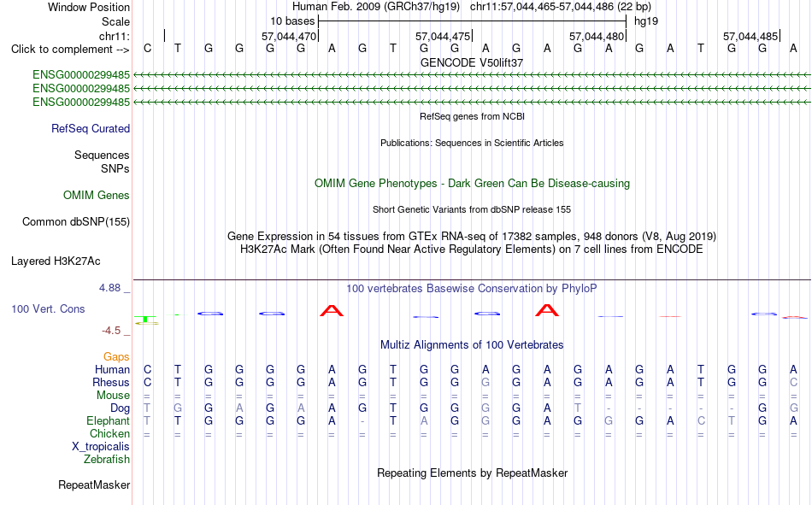The image size is (812, 505).
Task: Click the Gaps row label
Action: [x=116, y=356]
